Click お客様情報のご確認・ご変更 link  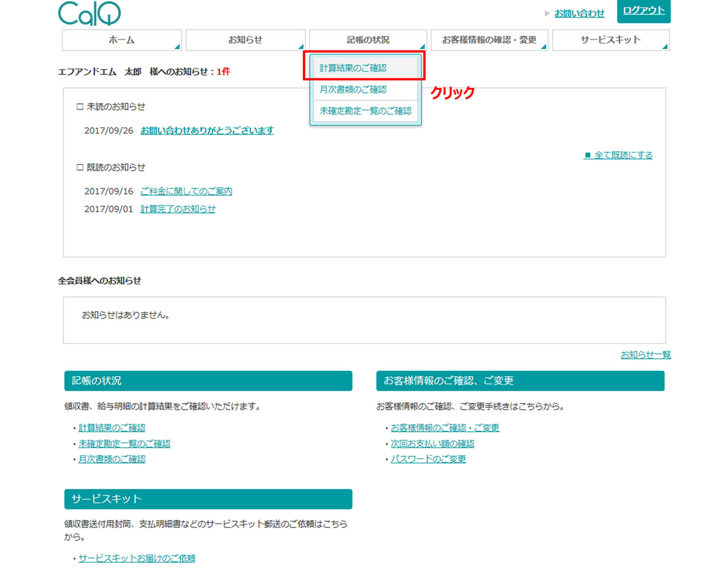[x=445, y=428]
